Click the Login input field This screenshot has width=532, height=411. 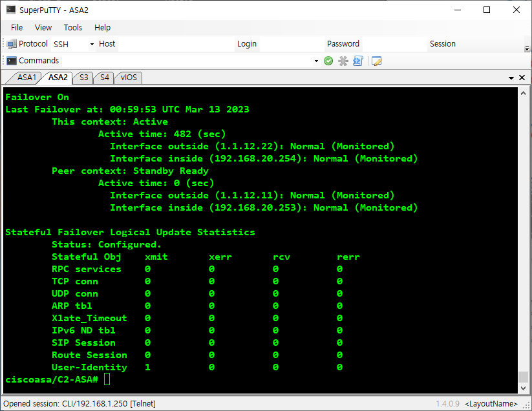(x=292, y=44)
